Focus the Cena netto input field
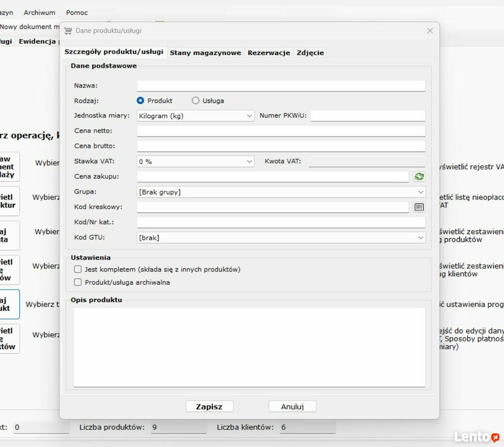This screenshot has width=504, height=447. (x=281, y=131)
